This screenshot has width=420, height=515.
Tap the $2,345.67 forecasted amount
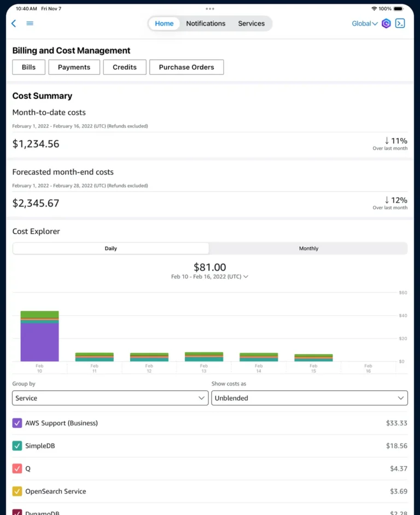(36, 203)
